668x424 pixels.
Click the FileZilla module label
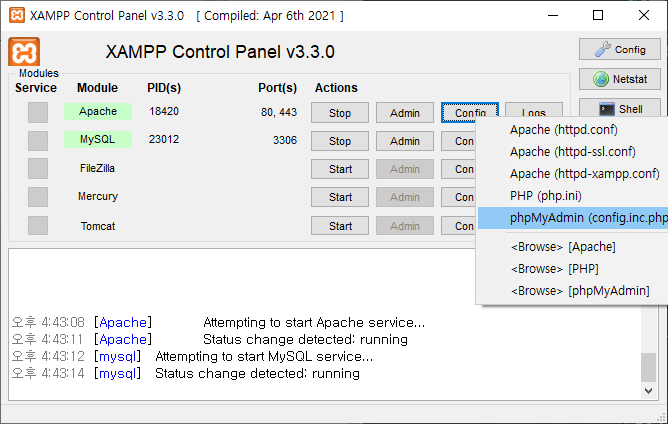click(x=97, y=168)
